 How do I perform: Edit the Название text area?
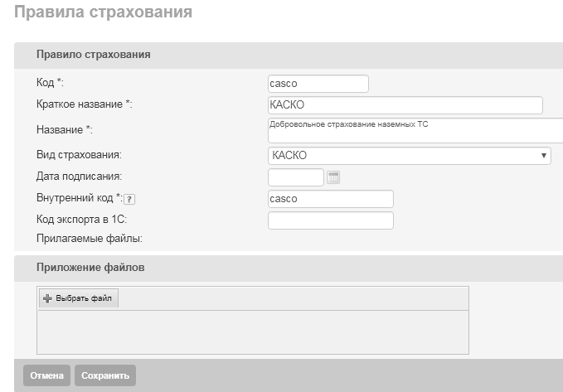415,130
